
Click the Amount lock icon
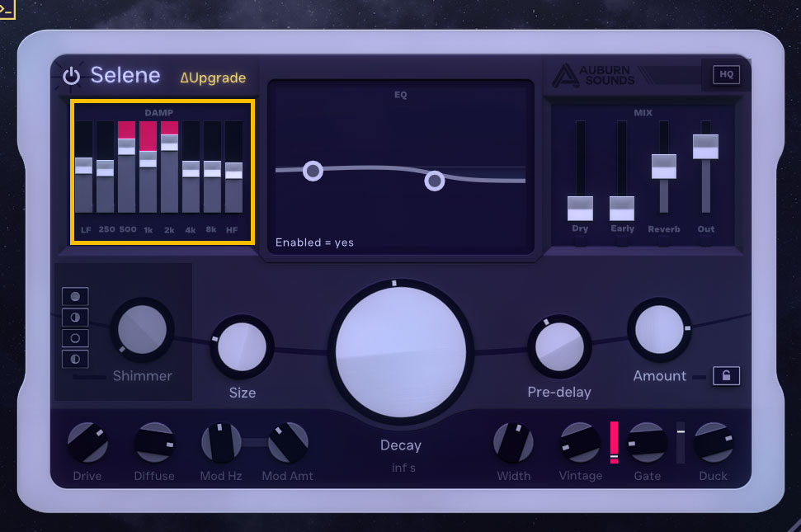726,376
